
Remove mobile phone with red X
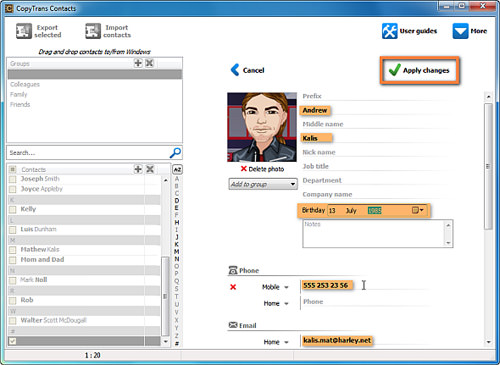click(x=233, y=287)
